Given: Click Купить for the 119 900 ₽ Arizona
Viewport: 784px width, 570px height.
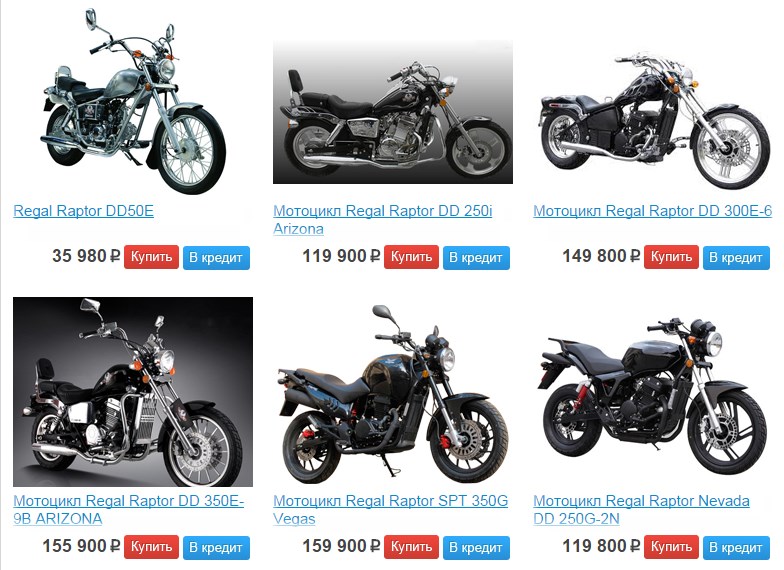Looking at the screenshot, I should pos(412,257).
